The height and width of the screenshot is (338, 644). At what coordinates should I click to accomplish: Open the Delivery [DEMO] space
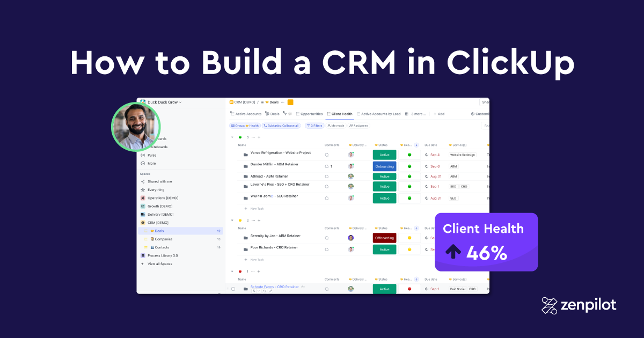[x=160, y=214]
